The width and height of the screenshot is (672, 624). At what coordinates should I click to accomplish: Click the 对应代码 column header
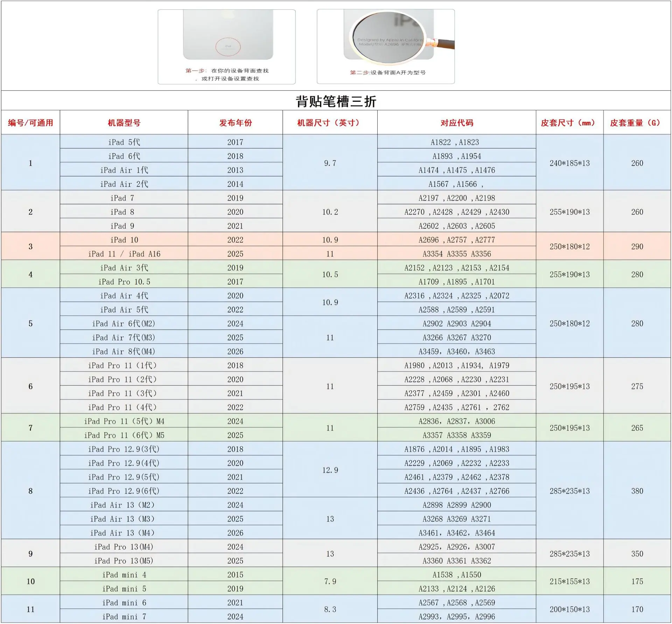(457, 123)
